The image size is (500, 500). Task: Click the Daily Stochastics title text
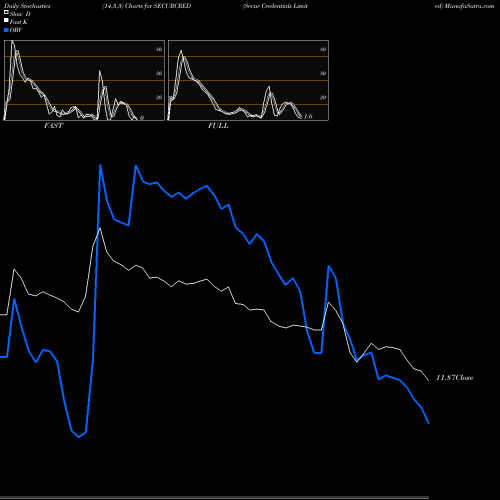click(x=27, y=6)
